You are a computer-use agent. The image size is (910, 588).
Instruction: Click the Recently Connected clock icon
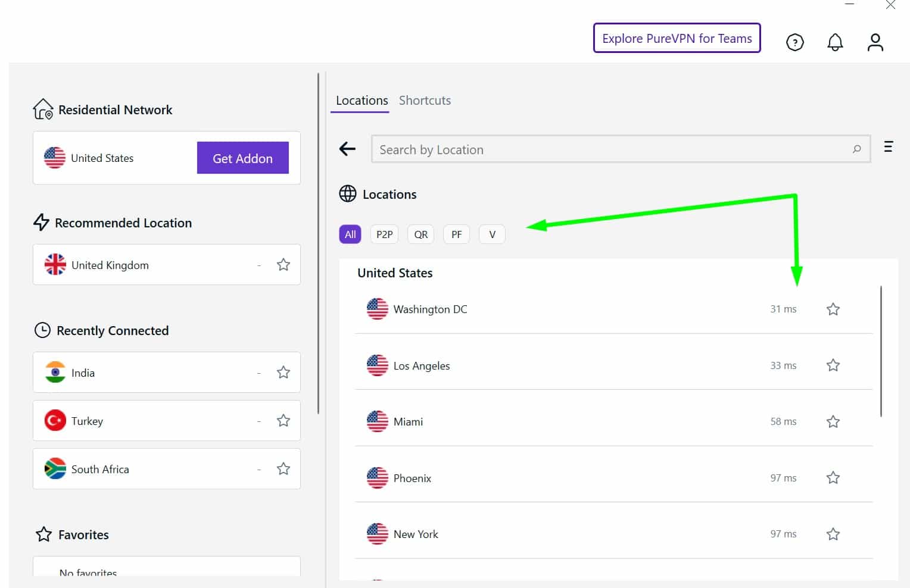42,330
